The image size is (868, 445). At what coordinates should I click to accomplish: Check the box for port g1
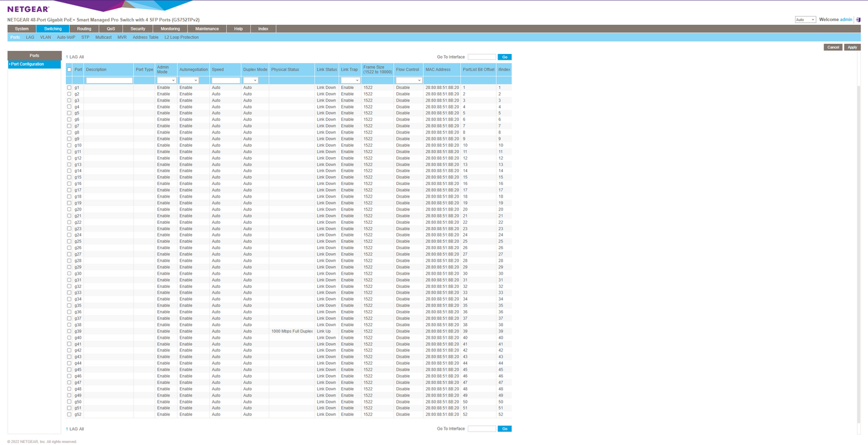tap(69, 88)
